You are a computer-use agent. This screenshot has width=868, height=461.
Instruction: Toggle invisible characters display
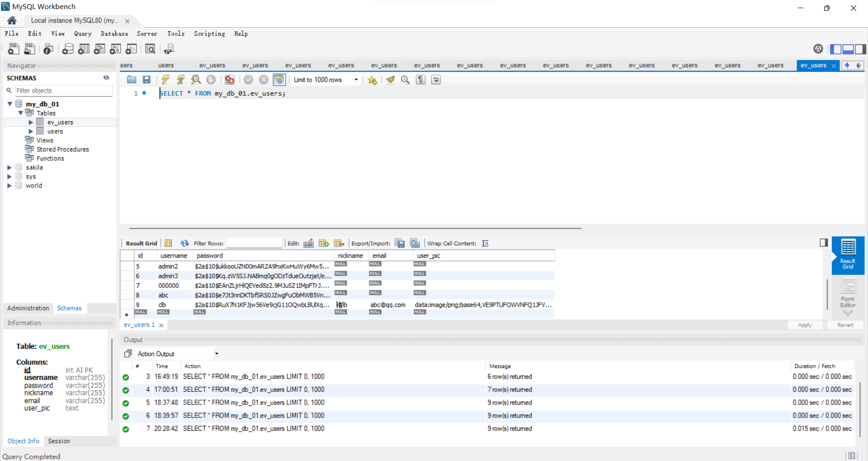coord(421,80)
